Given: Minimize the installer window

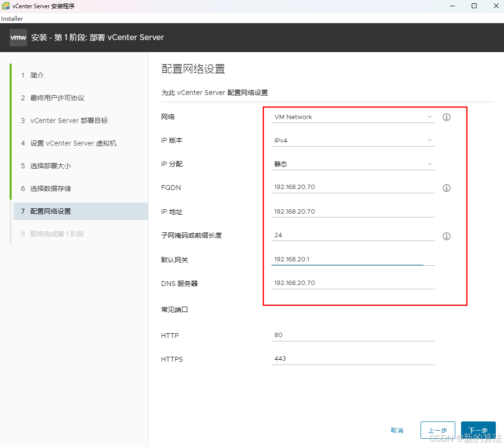Looking at the screenshot, I should [452, 6].
